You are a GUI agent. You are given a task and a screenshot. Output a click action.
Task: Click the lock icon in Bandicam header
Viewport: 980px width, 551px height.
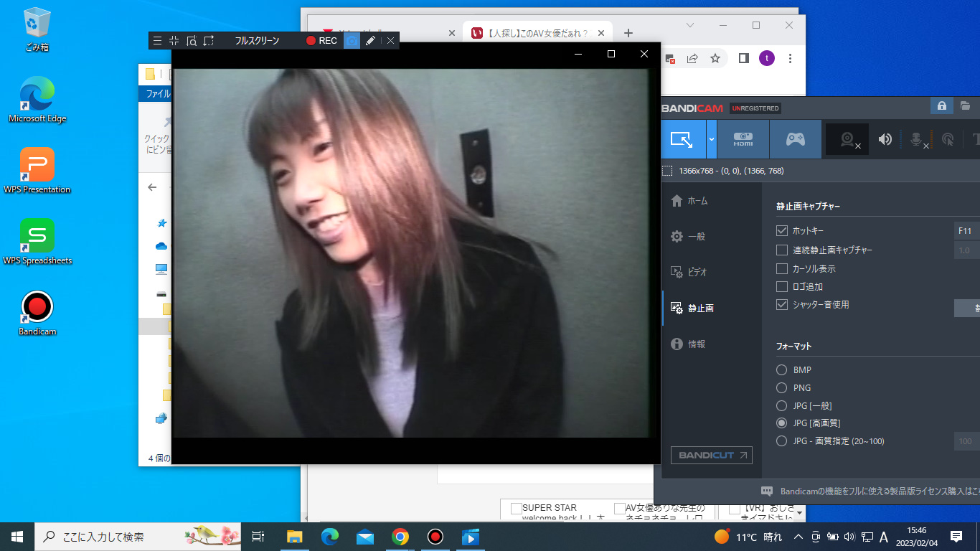point(941,106)
